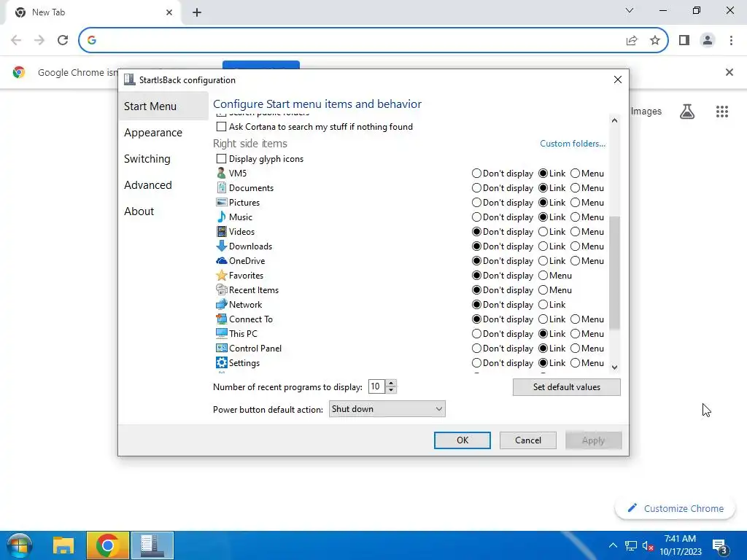Click Chrome's bookmark star icon
This screenshot has height=560, width=747.
655,40
